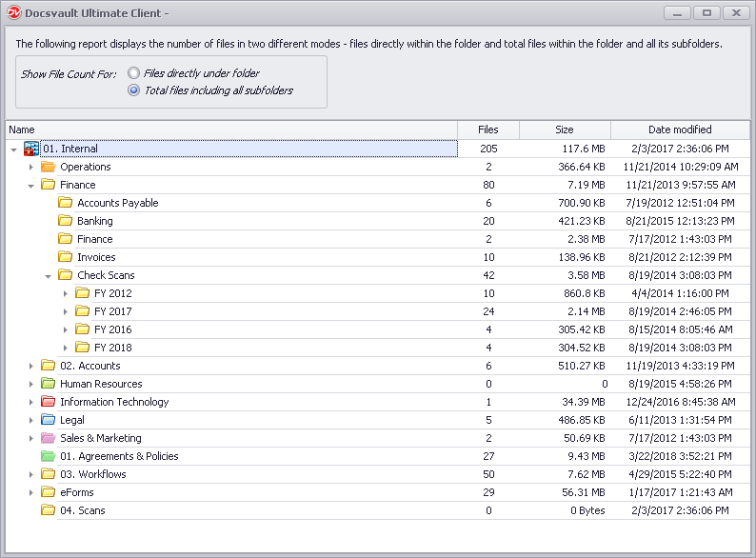Click the Docsvault logo in title bar

click(12, 12)
